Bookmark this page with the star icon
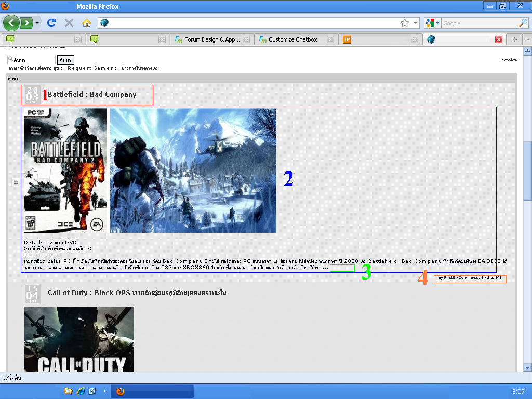 (404, 23)
